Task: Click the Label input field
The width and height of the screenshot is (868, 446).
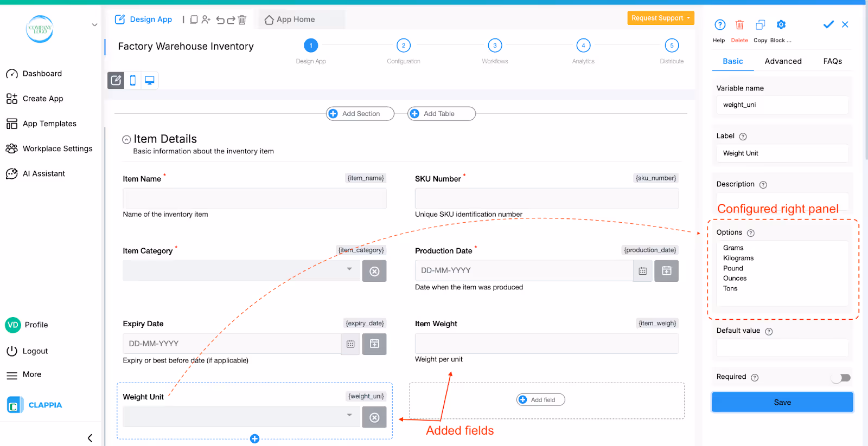Action: [x=782, y=153]
